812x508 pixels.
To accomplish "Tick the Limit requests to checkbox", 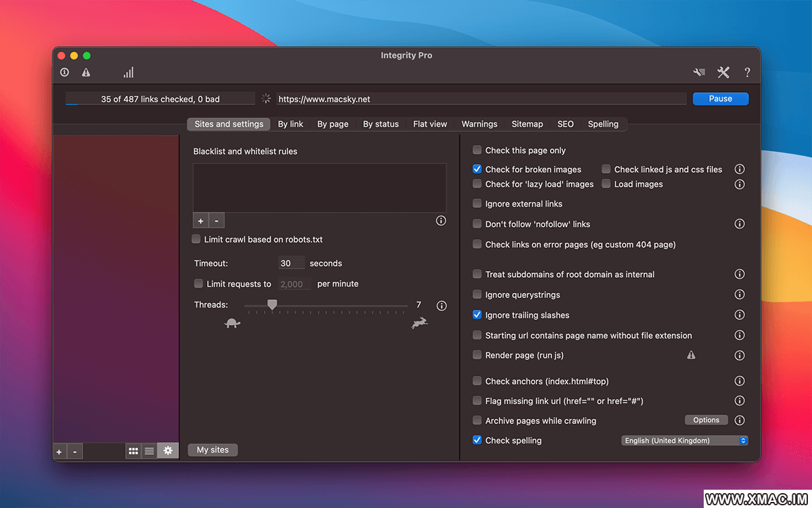I will tap(199, 284).
